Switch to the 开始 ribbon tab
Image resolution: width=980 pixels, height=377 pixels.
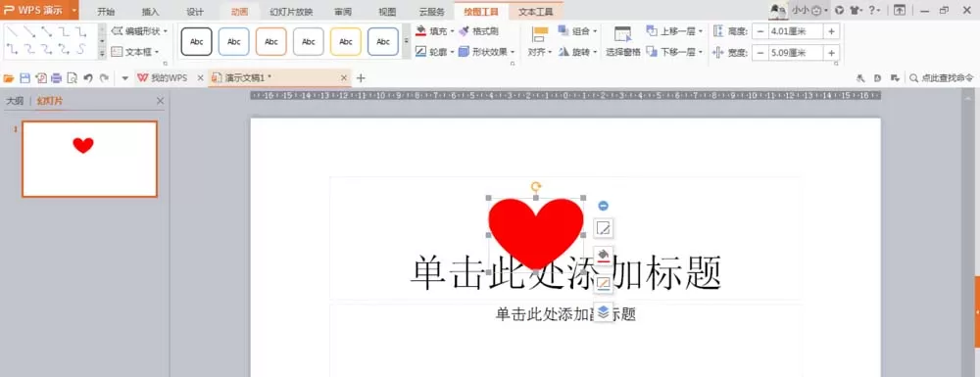coord(106,11)
